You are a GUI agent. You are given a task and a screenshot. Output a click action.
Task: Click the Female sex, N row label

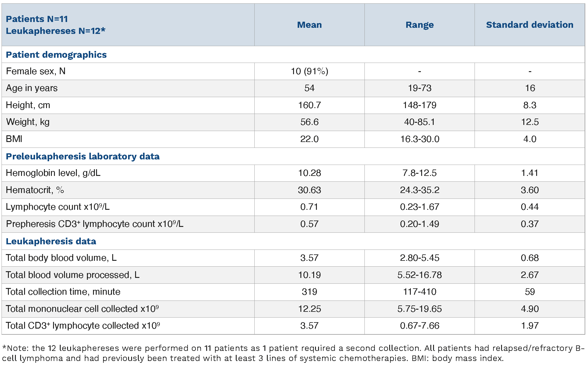[x=36, y=71]
